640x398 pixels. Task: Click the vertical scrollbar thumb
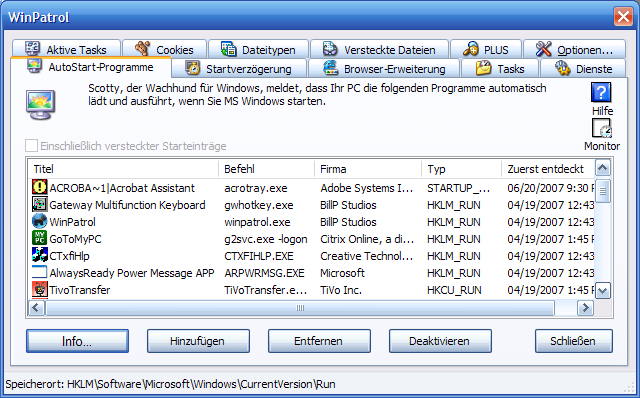(x=603, y=191)
